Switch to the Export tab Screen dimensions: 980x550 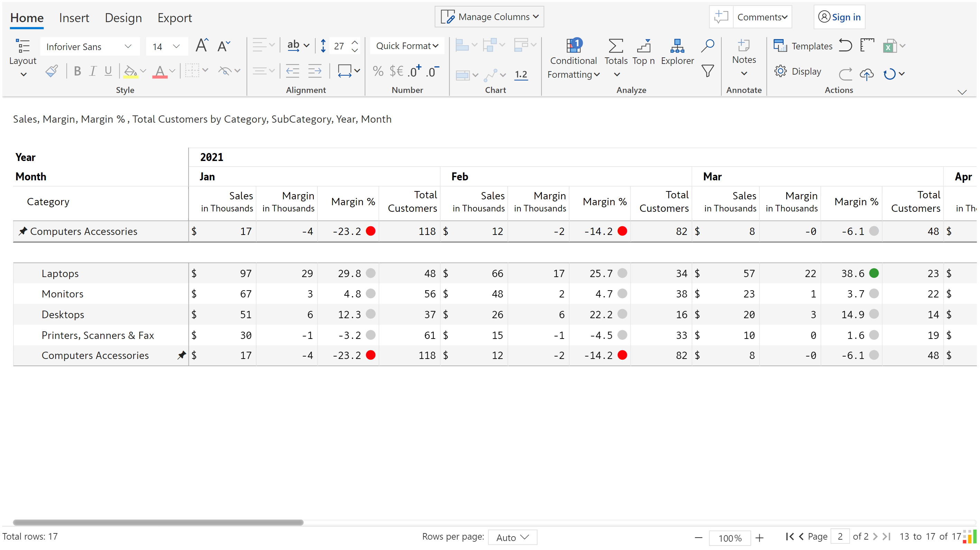(x=175, y=18)
